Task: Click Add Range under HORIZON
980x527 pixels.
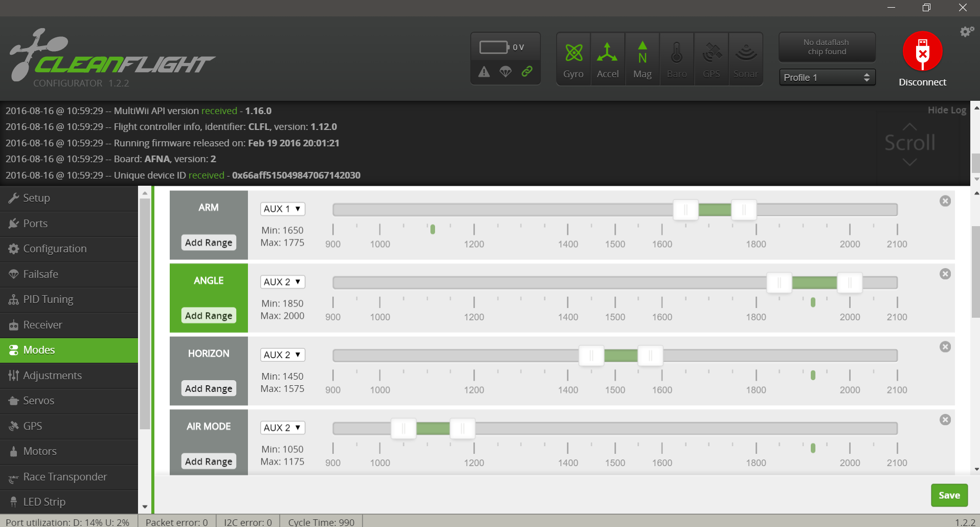Action: click(x=209, y=388)
